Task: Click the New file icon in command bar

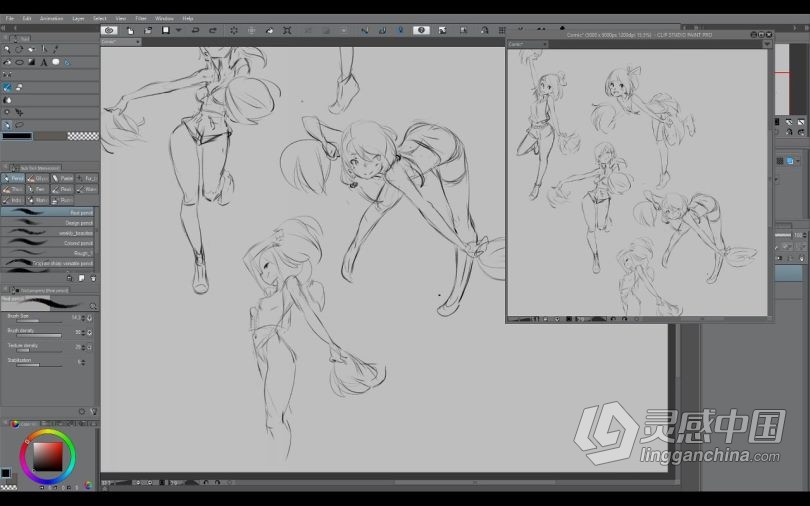Action: click(130, 30)
